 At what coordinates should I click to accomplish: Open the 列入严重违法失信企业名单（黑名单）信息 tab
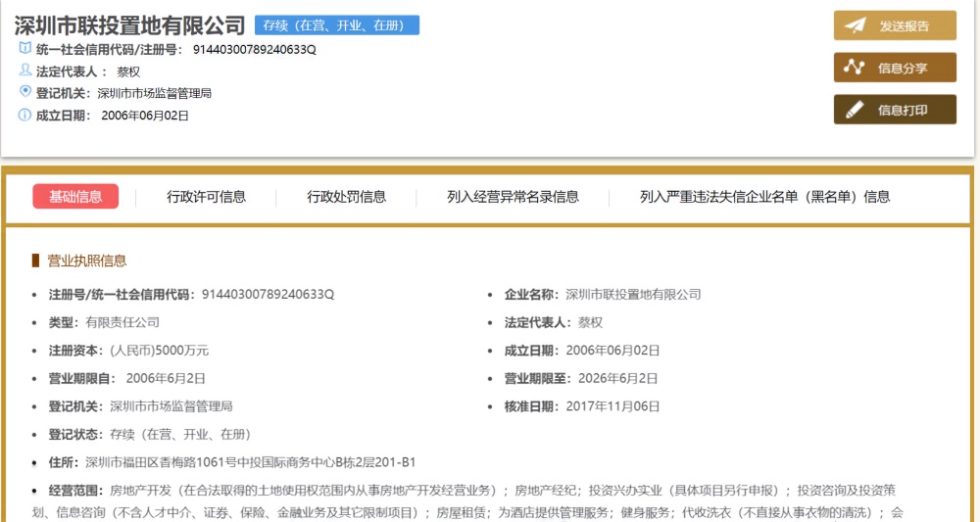point(765,197)
